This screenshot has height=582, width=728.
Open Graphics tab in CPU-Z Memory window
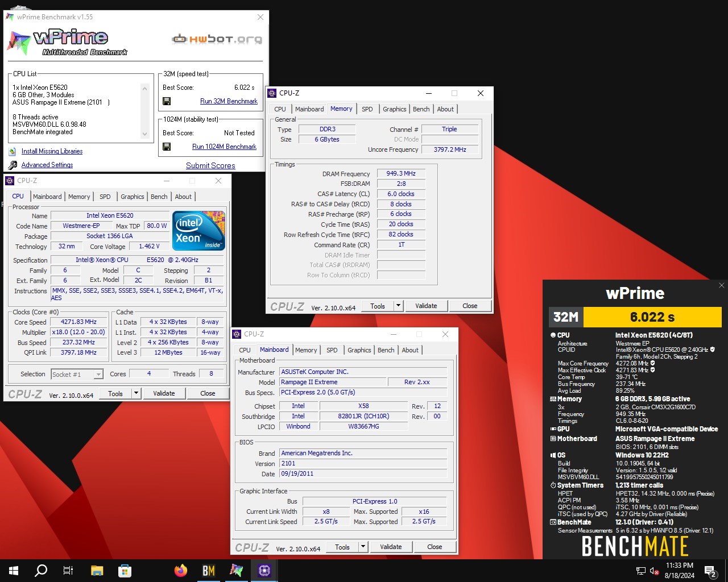point(395,109)
